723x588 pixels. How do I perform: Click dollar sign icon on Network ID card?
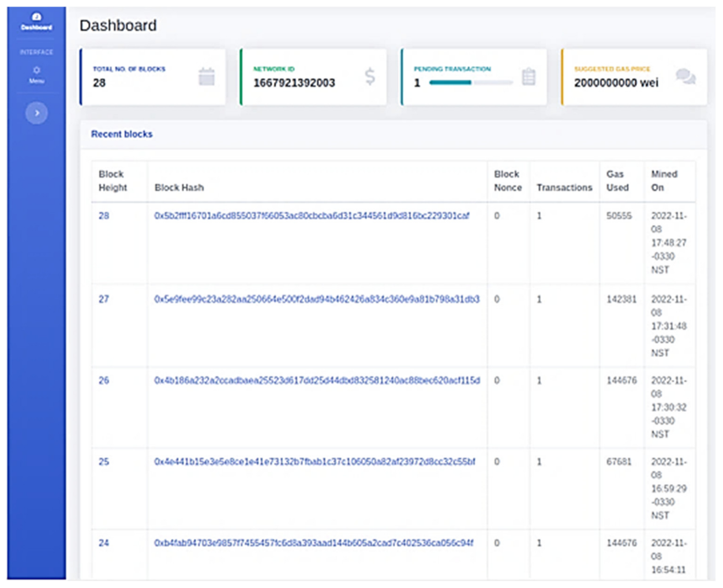point(370,77)
